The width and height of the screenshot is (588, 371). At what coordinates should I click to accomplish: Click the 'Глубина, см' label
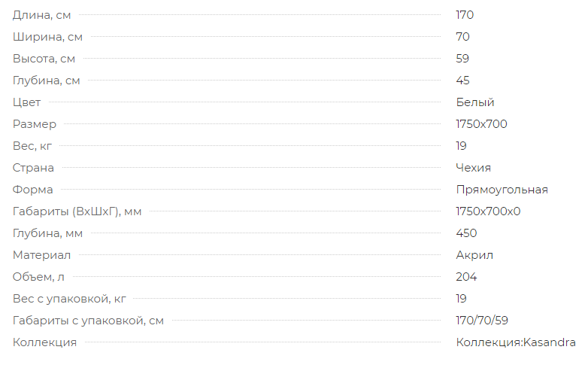47,81
